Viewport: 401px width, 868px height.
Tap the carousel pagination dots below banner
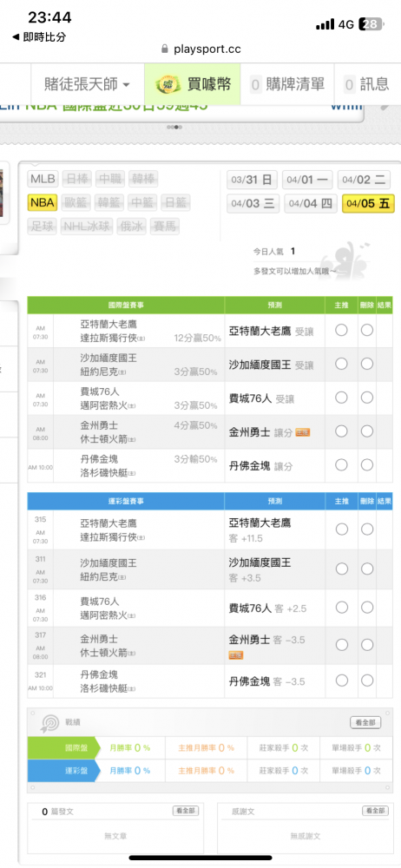(x=175, y=127)
